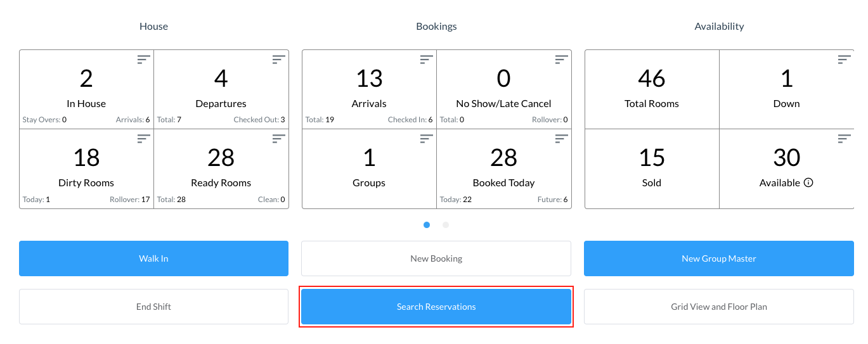868x344 pixels.
Task: Click filter icon on Booked Today tile
Action: (562, 138)
